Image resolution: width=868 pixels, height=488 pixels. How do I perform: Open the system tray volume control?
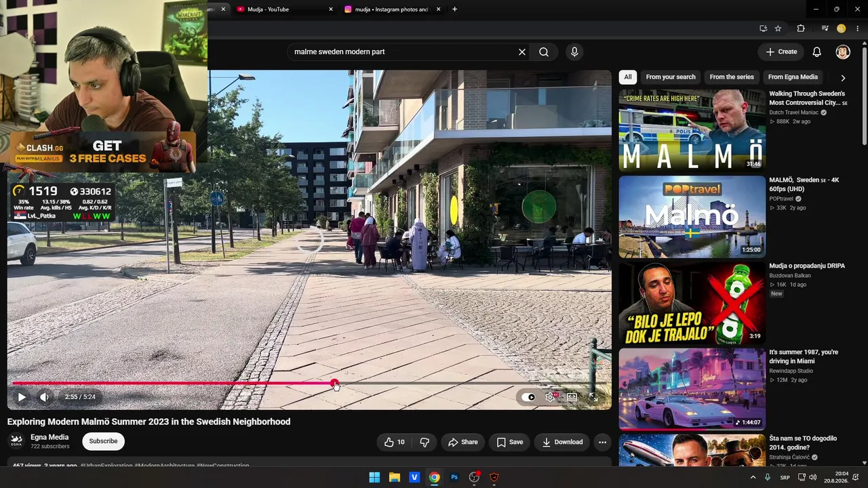pos(812,477)
